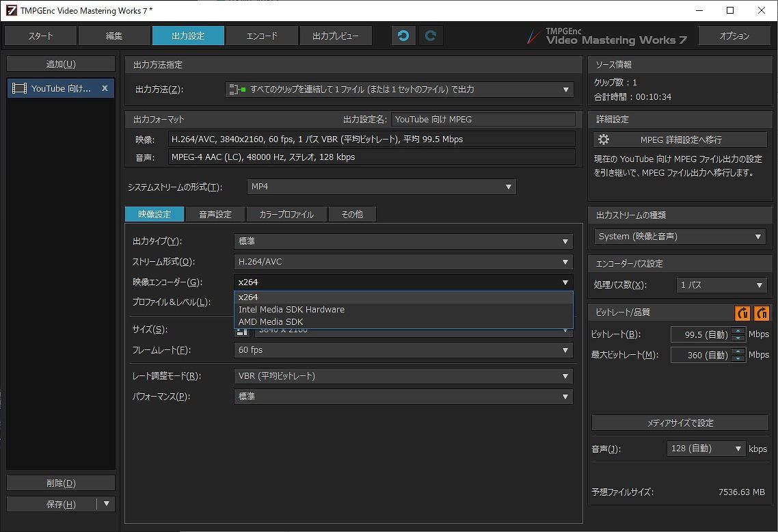Viewport: 778px width, 532px height.
Task: Click the 映像 format summary line
Action: pyautogui.click(x=372, y=139)
